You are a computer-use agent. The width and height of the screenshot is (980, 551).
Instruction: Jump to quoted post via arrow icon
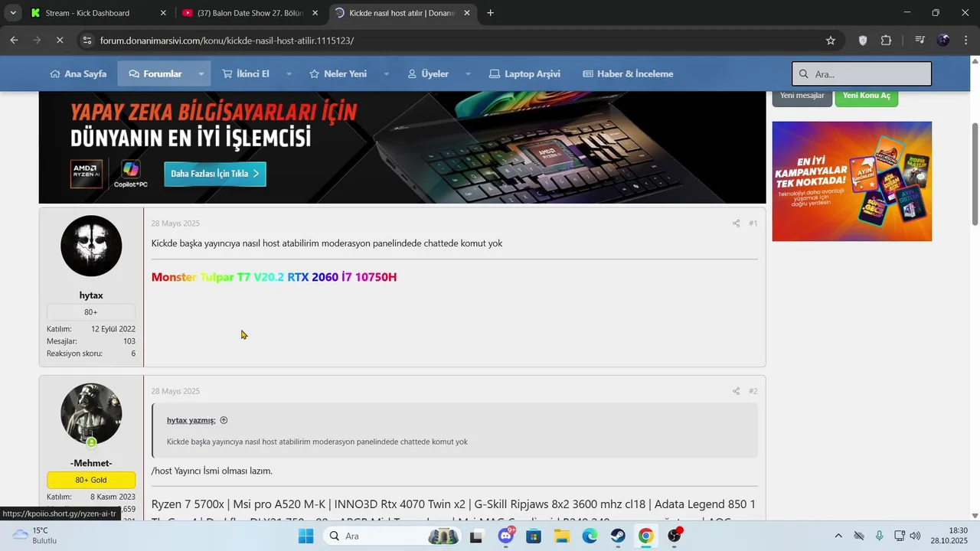[224, 420]
